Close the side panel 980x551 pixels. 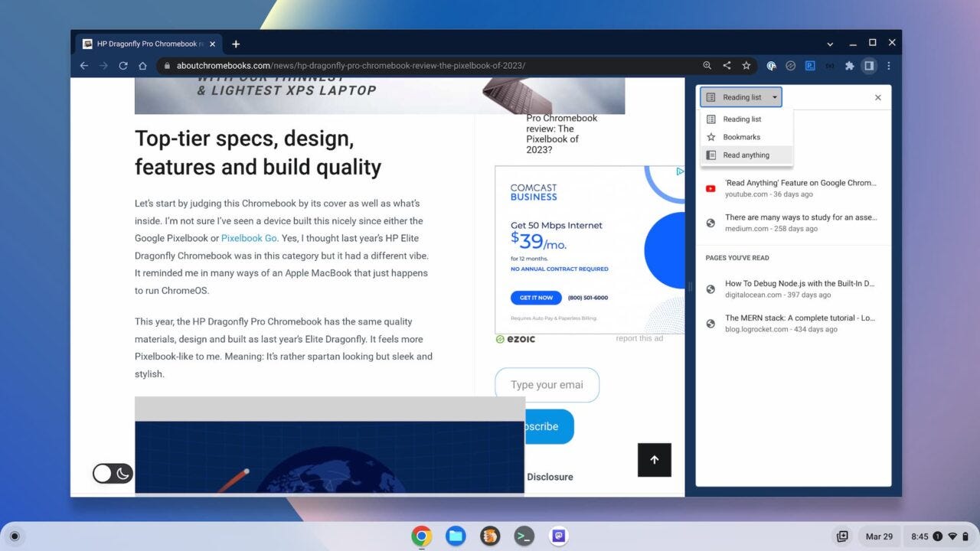tap(878, 97)
